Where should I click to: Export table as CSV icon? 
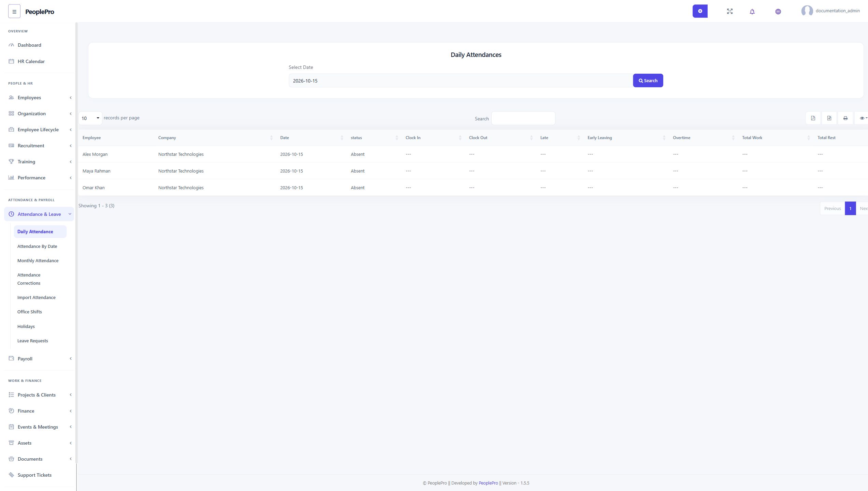(829, 118)
